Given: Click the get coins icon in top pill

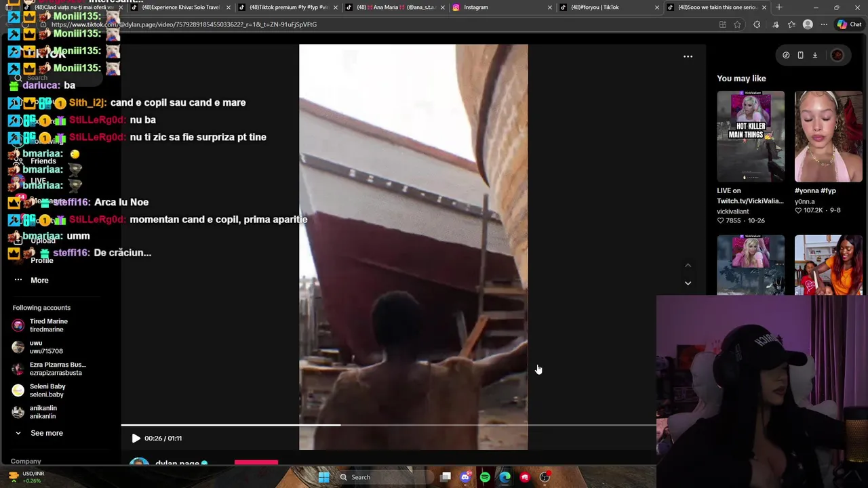Looking at the screenshot, I should [786, 56].
